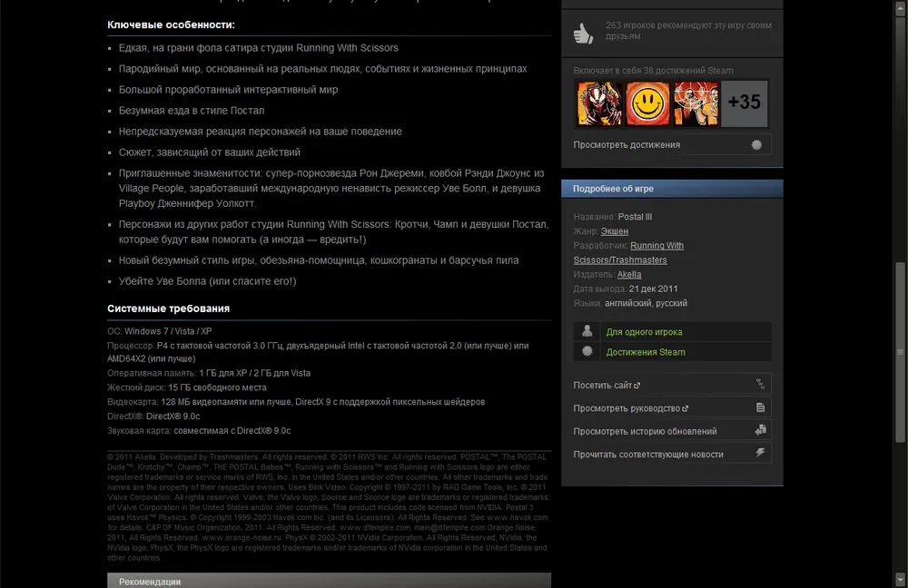Click the thumbs-up recommendation icon

coord(583,33)
